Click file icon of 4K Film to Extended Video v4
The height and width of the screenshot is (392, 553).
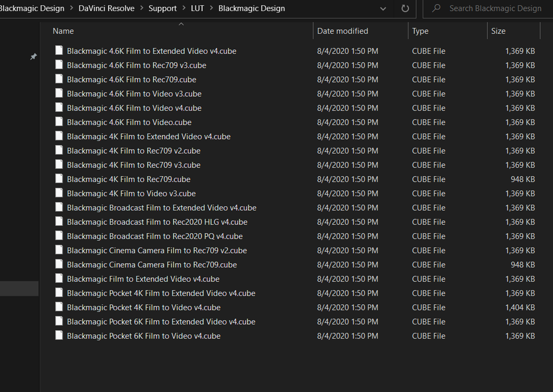click(x=59, y=136)
